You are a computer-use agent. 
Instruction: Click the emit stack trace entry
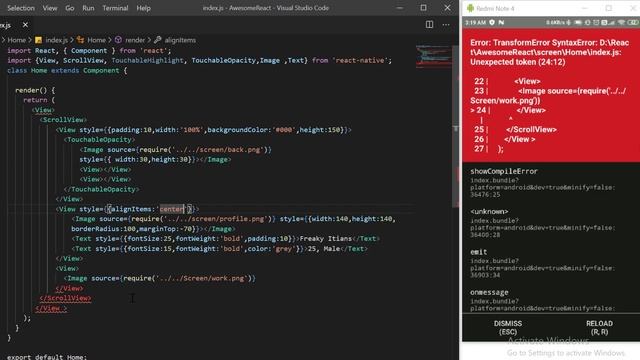point(543,264)
